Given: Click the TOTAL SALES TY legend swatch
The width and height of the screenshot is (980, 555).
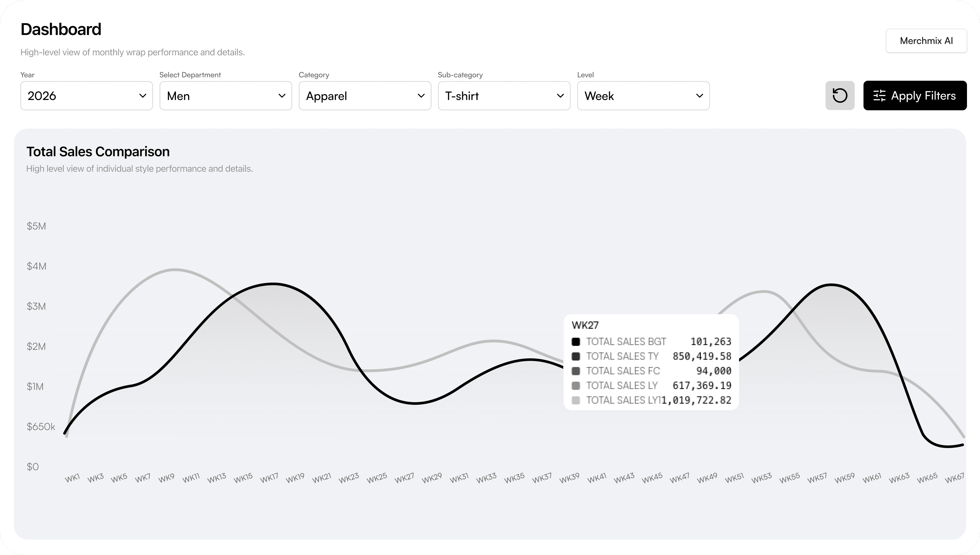Looking at the screenshot, I should (575, 356).
